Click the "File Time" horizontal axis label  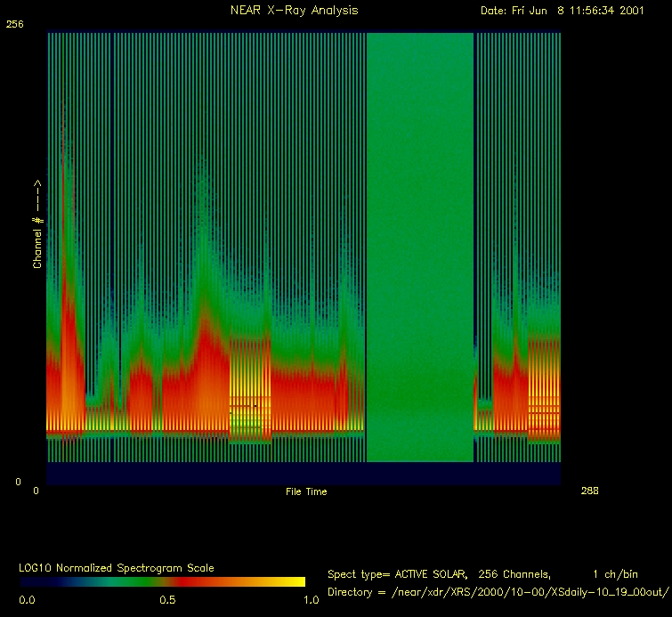(x=306, y=491)
